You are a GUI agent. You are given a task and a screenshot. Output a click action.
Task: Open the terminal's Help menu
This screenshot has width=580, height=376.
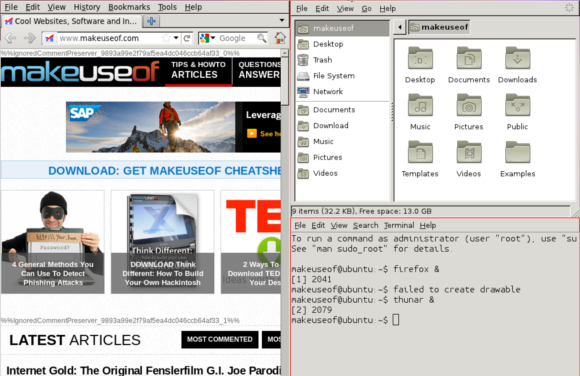click(428, 225)
